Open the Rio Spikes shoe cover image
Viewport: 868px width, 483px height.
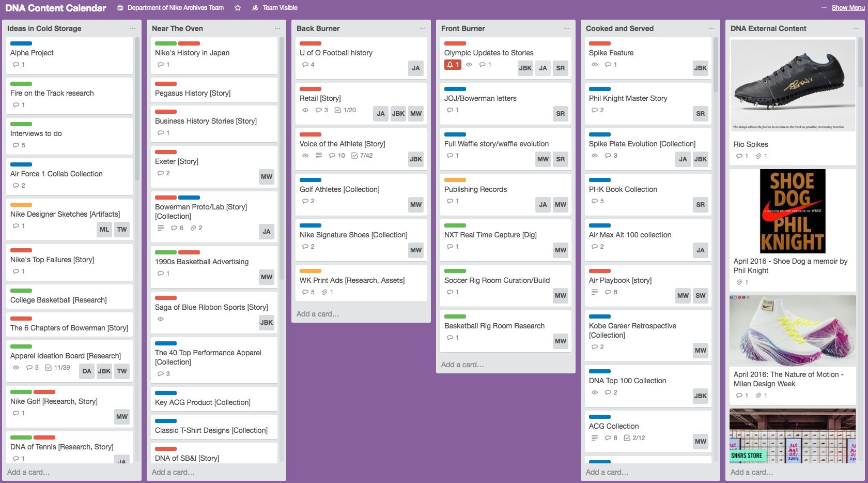(793, 85)
